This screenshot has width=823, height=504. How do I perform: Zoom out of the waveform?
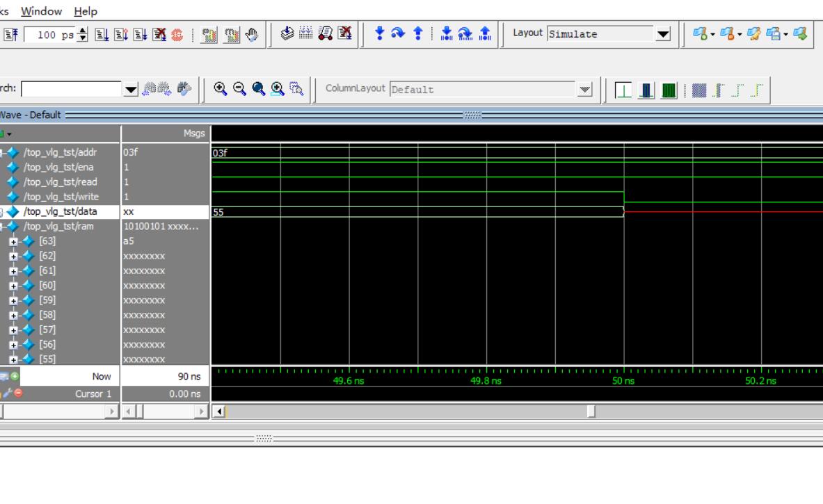(x=239, y=88)
